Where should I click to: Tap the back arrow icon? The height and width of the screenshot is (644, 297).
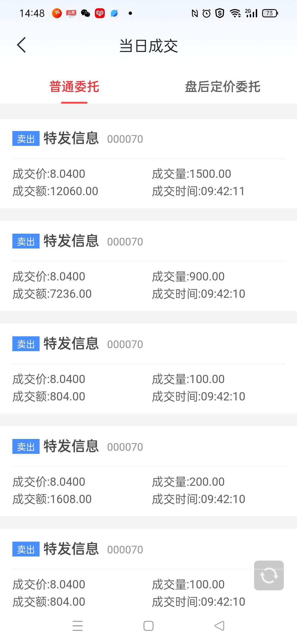coord(21,45)
